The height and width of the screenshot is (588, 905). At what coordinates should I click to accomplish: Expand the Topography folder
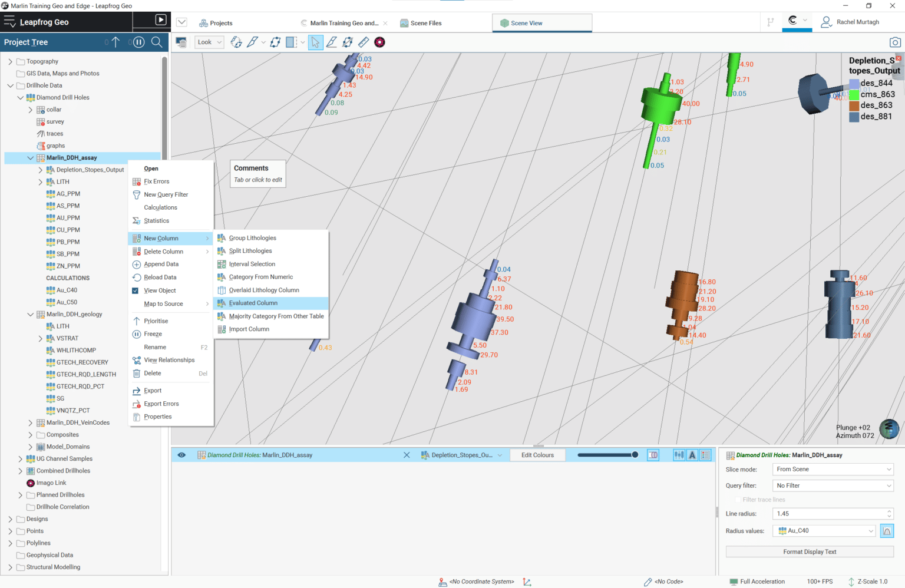10,61
